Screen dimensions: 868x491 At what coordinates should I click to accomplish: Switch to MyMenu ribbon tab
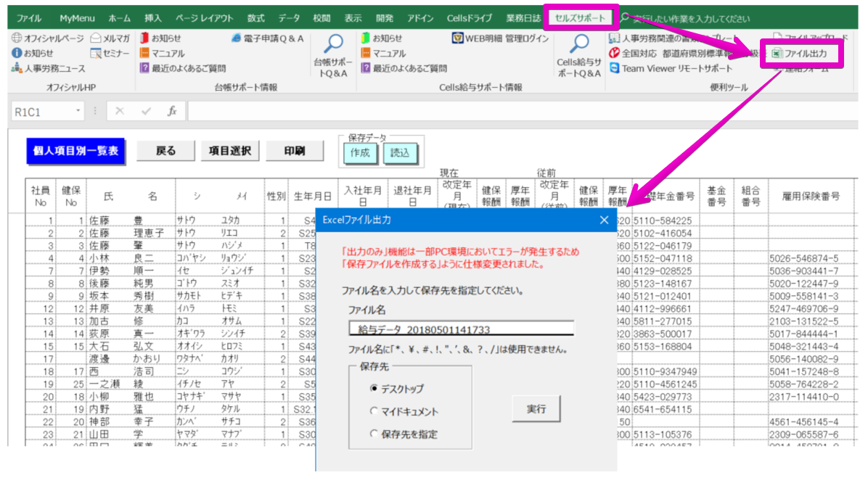pos(77,18)
